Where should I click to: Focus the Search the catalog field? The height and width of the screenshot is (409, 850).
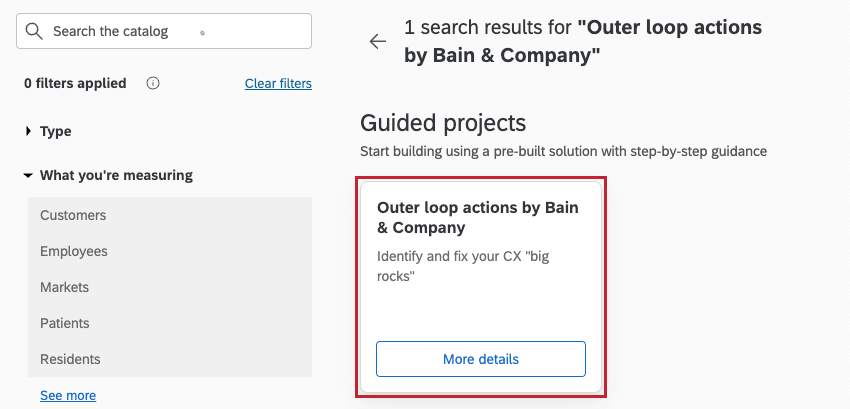[x=170, y=31]
